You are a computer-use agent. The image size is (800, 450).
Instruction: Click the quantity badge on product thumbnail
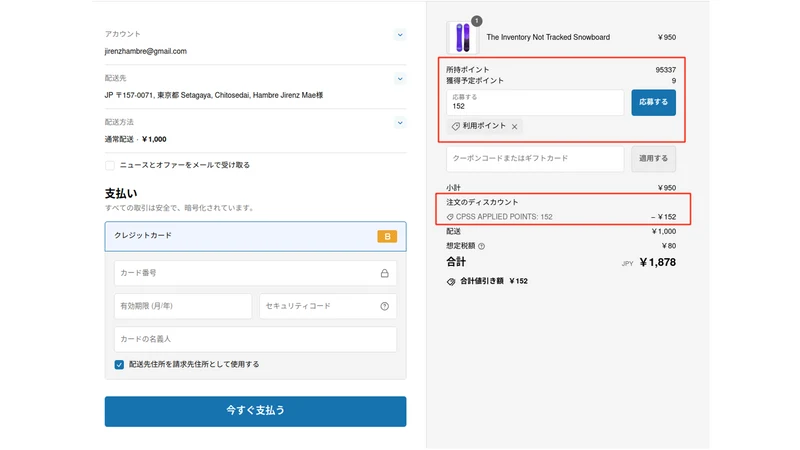(477, 21)
